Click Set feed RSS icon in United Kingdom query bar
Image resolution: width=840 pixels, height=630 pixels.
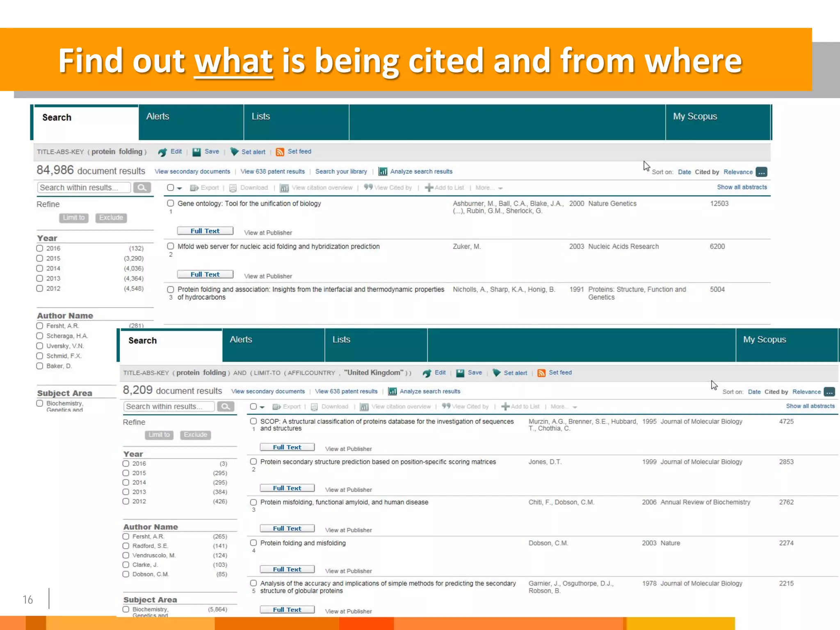click(541, 373)
